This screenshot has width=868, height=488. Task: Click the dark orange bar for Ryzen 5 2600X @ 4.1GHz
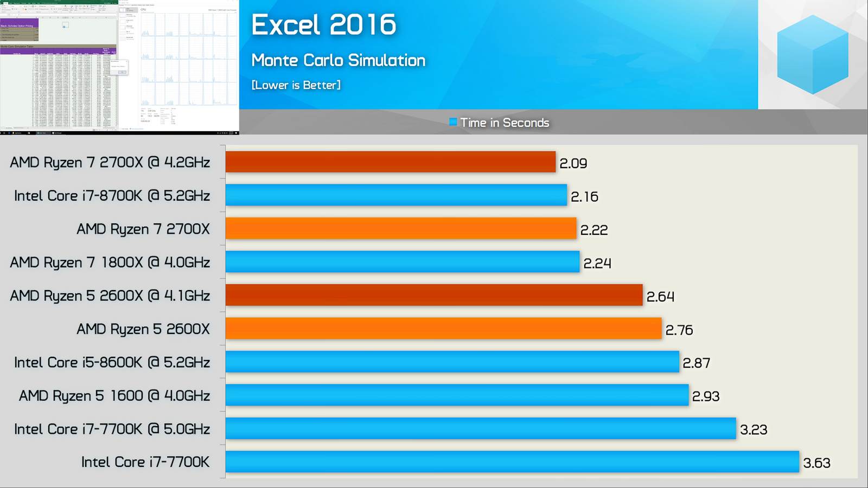point(434,295)
